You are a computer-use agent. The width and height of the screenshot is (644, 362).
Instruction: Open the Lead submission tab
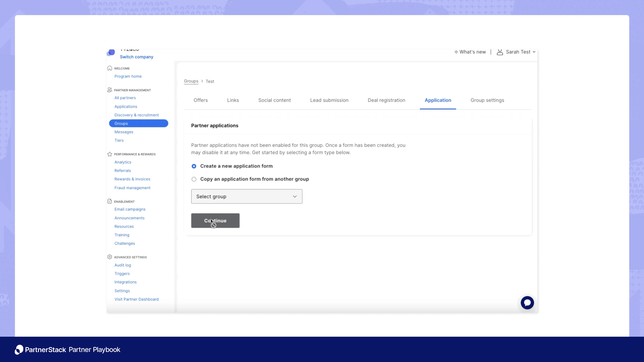[x=329, y=100]
